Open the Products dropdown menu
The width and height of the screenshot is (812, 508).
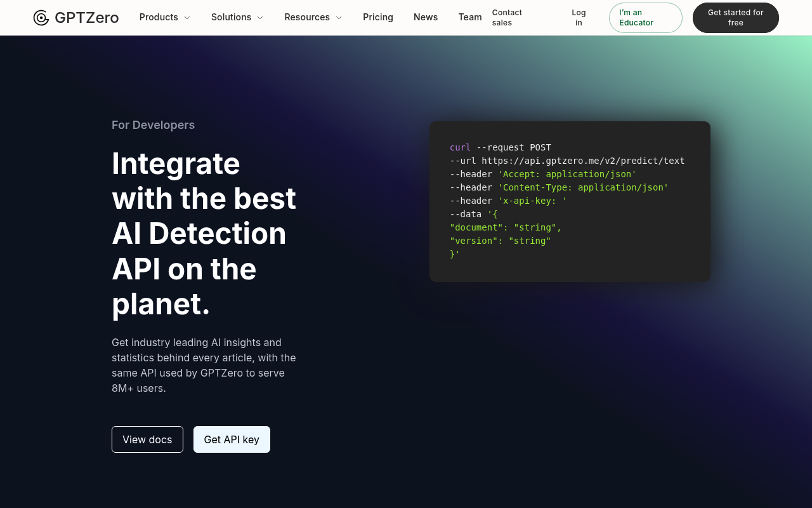coord(165,17)
